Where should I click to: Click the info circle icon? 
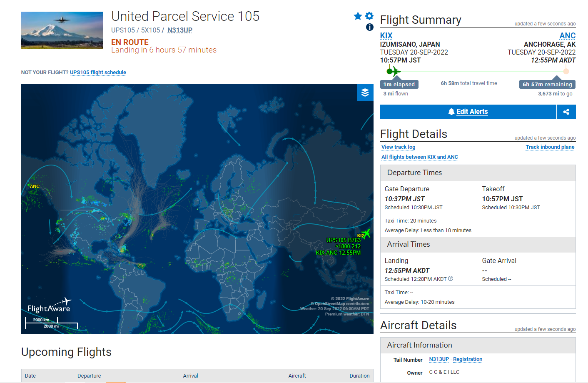[x=369, y=27]
